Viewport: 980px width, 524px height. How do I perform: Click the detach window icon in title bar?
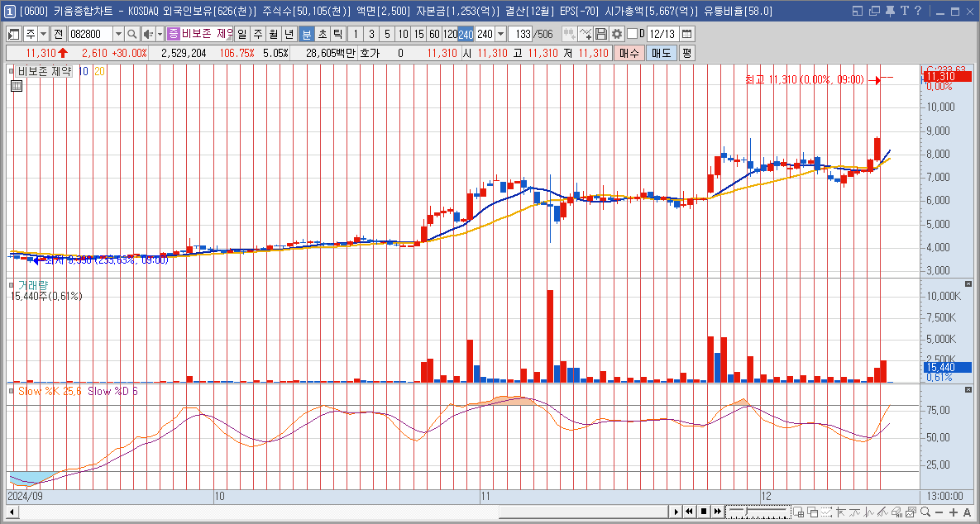coord(875,11)
